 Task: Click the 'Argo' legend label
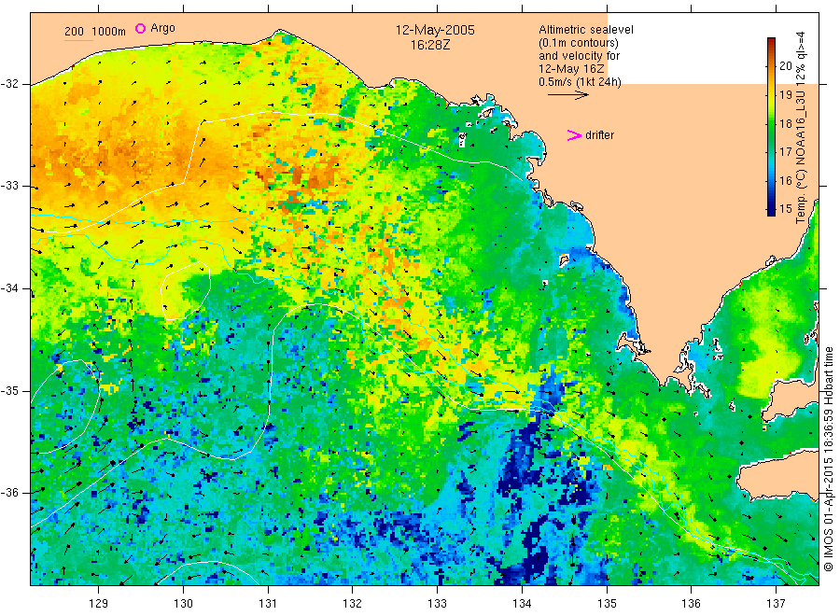pyautogui.click(x=162, y=28)
